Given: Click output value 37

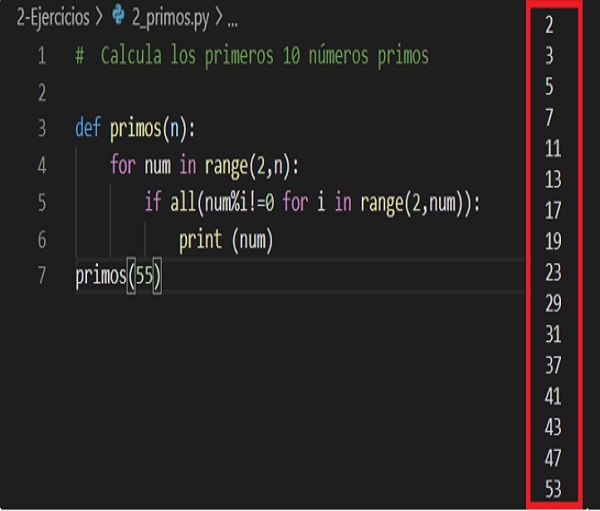Looking at the screenshot, I should (553, 365).
